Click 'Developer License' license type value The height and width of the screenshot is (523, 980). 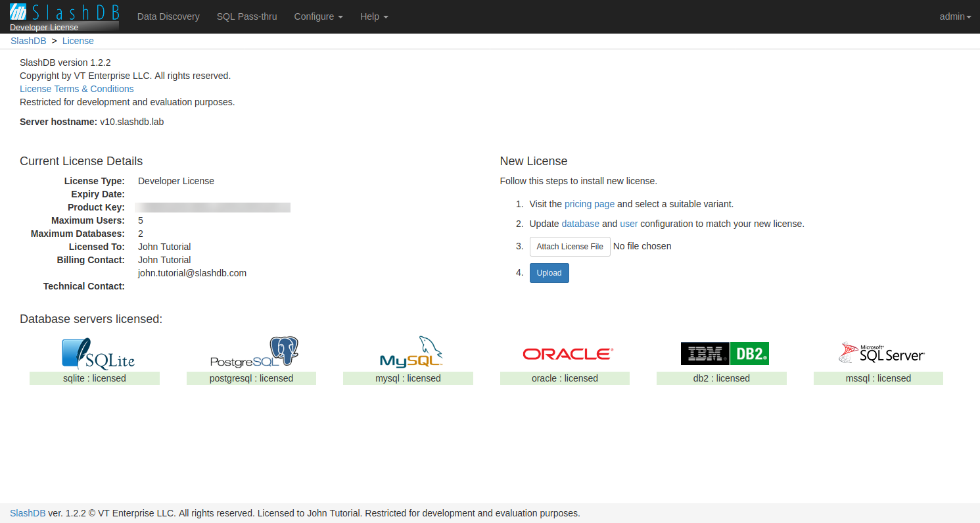tap(176, 181)
